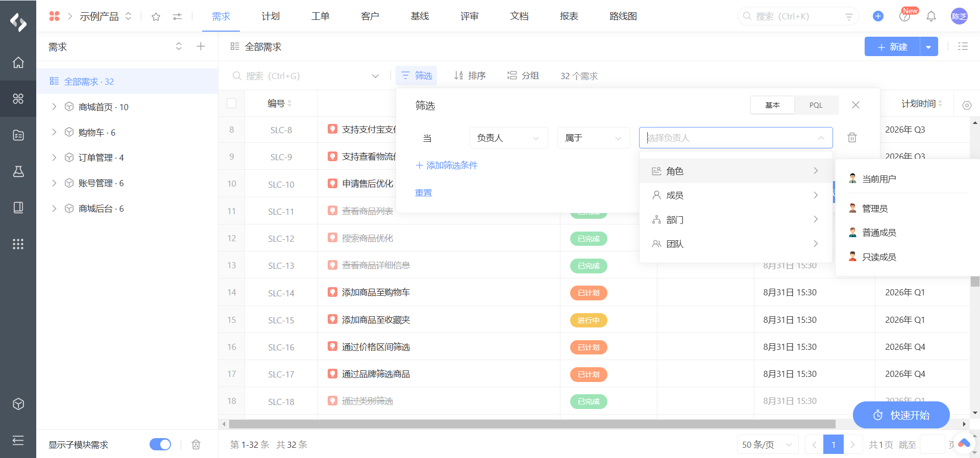Screen dimensions: 980x458
Task: Open the nine-dot more apps icon
Action: point(18,244)
